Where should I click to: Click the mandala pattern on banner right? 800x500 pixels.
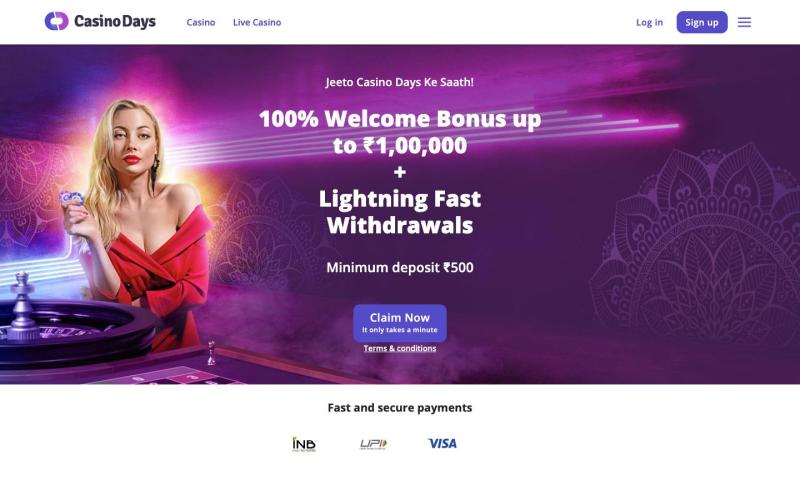[696, 245]
